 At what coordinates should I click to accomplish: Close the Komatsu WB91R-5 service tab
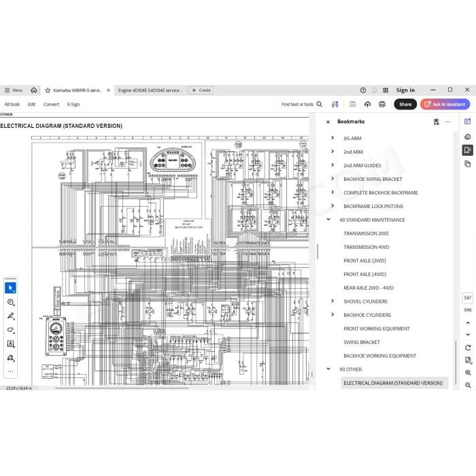point(108,90)
